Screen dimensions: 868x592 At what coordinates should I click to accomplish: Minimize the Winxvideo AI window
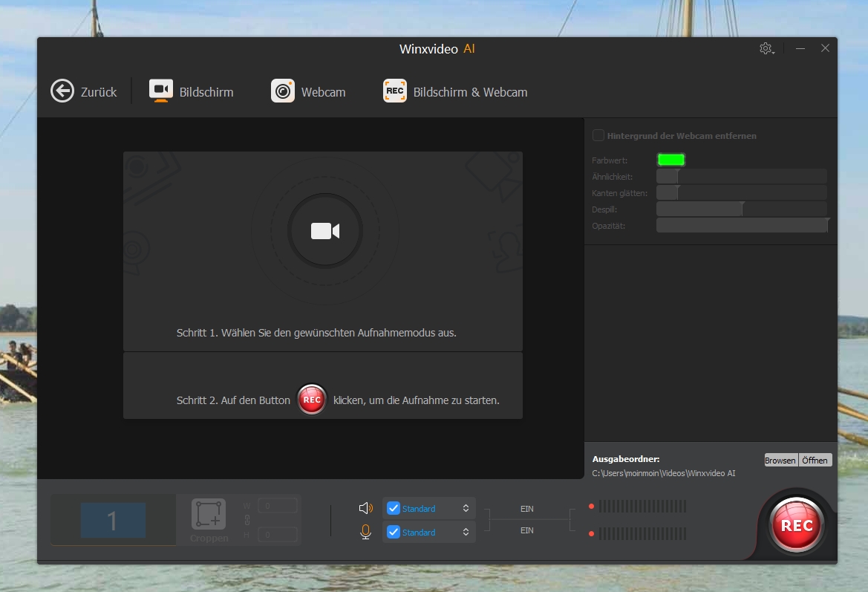coord(800,49)
